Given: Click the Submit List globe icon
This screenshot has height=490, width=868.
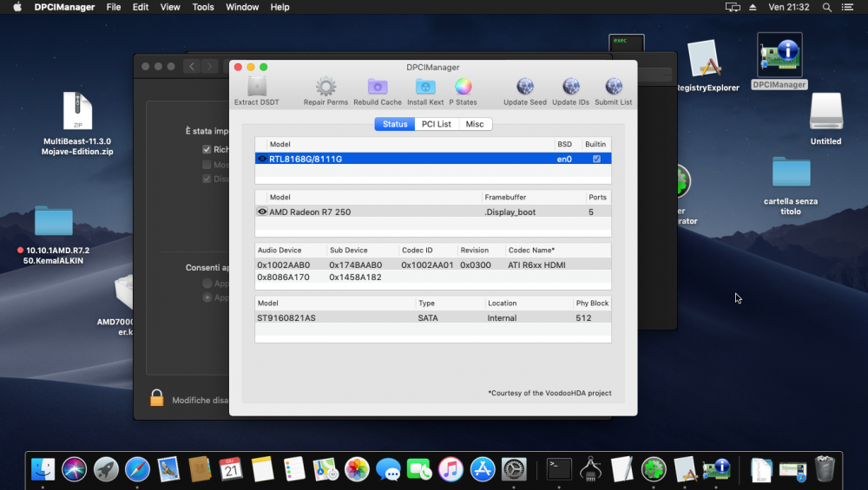Looking at the screenshot, I should [614, 87].
